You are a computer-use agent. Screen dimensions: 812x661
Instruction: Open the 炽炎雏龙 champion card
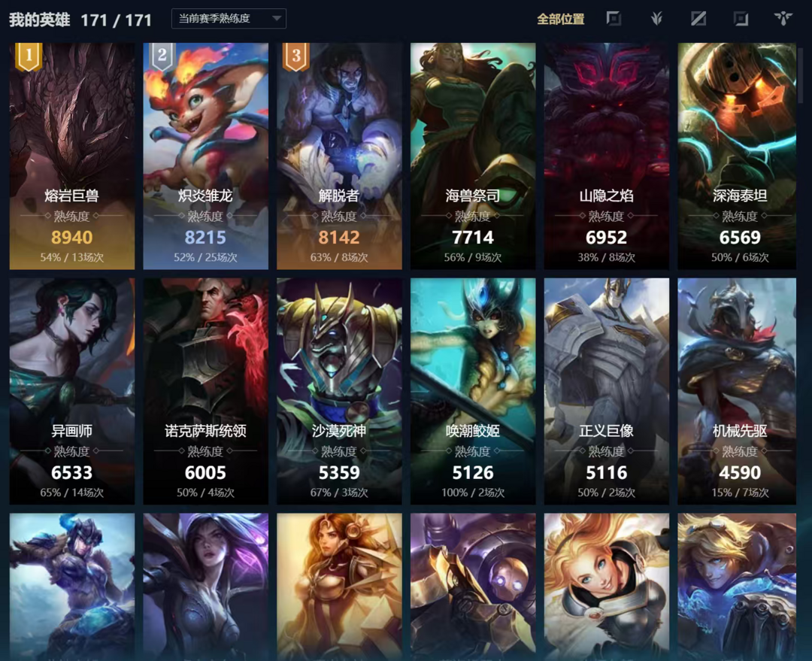tap(205, 156)
